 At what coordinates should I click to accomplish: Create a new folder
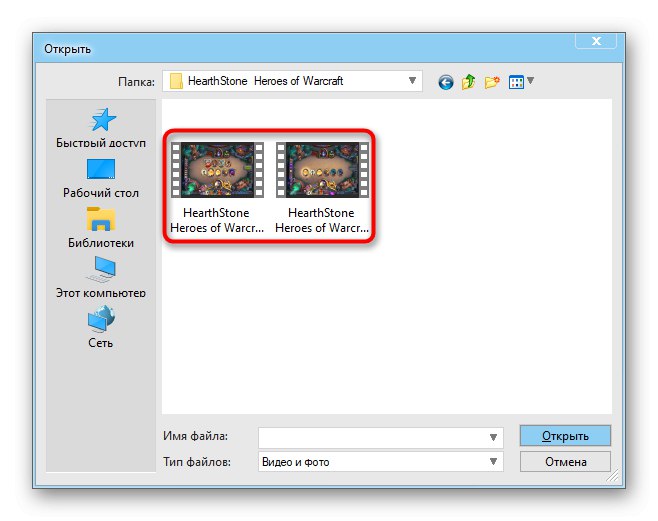click(492, 82)
